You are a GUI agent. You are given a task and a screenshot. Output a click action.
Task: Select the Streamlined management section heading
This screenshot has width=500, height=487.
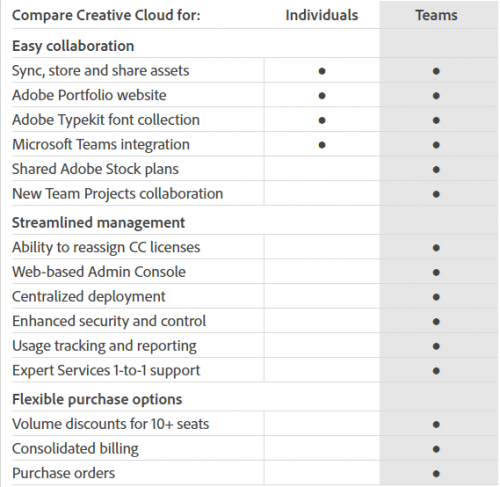(x=98, y=223)
